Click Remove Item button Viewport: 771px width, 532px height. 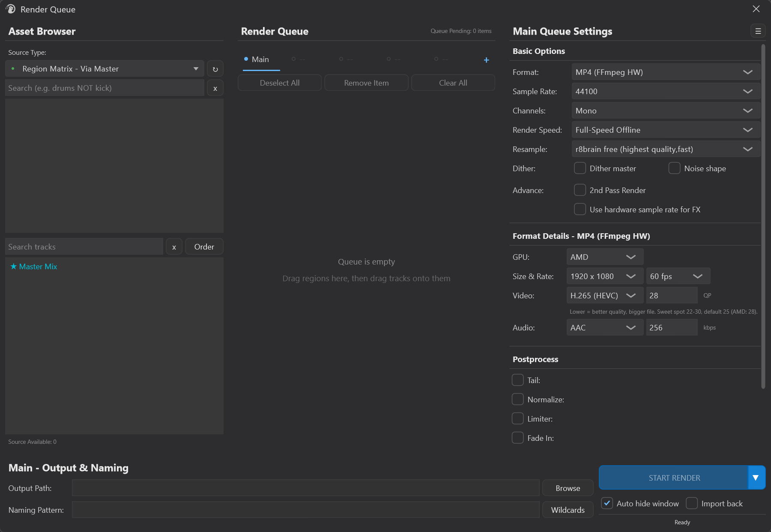pyautogui.click(x=366, y=83)
